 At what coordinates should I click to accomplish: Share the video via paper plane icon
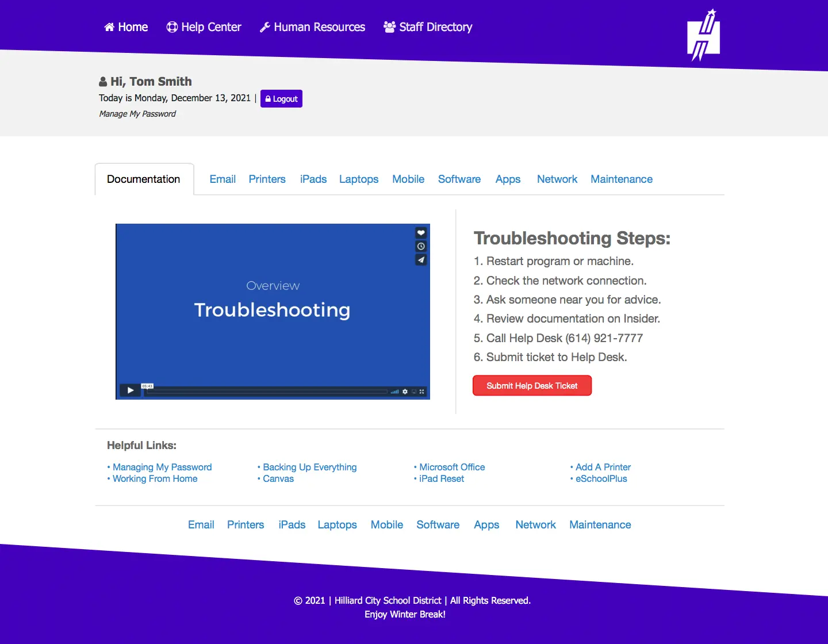pos(421,260)
